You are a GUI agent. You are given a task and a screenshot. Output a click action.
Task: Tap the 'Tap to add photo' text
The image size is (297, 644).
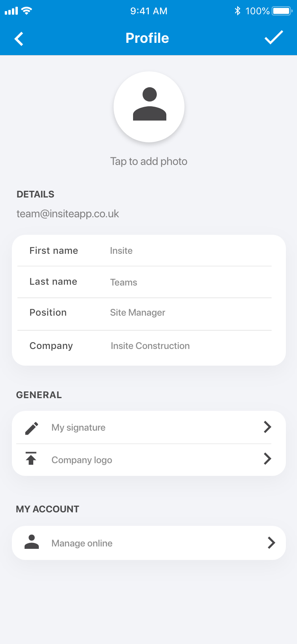149,161
